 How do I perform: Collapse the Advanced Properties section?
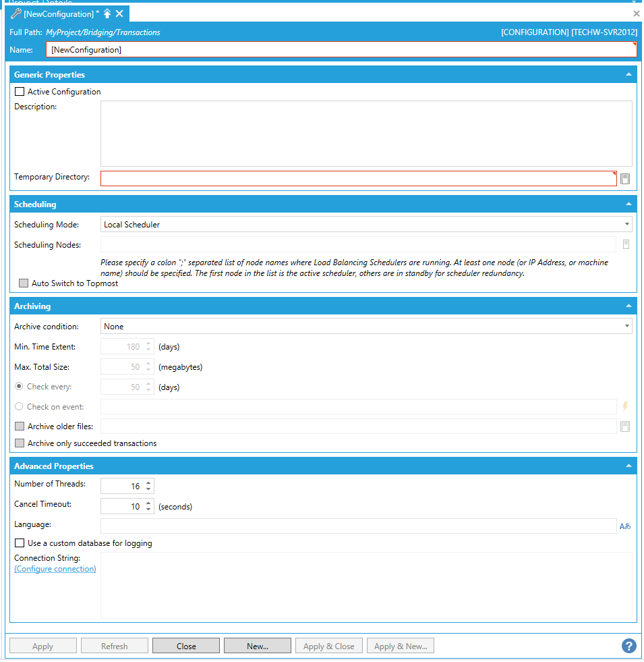(628, 466)
